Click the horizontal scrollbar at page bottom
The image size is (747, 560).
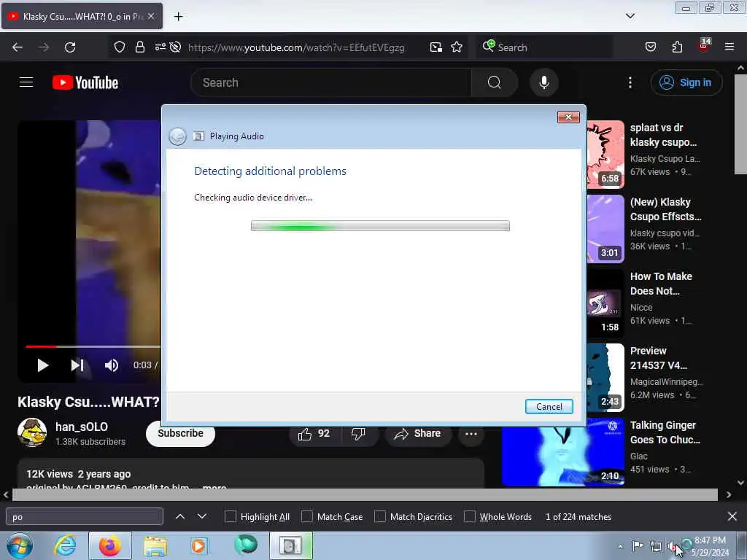coord(365,495)
